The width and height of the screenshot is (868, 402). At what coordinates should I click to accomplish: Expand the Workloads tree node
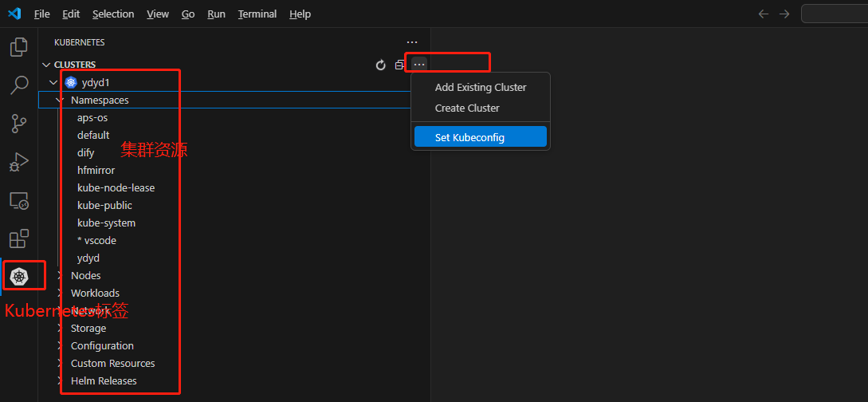click(95, 293)
